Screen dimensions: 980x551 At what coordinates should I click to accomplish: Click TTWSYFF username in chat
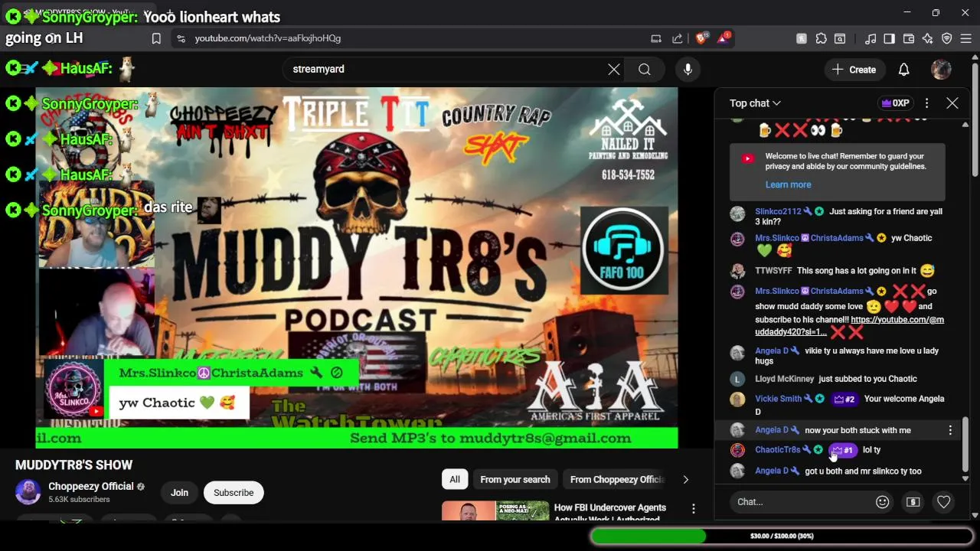click(x=773, y=271)
